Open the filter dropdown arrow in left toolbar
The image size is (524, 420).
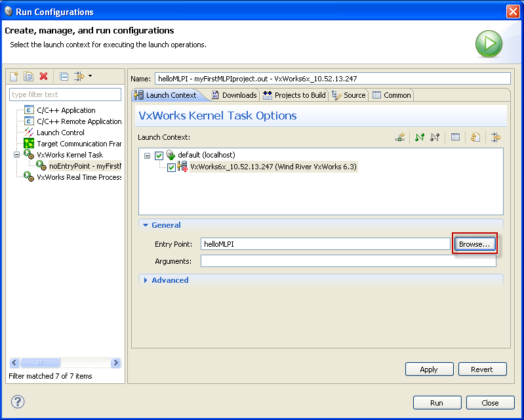point(90,76)
